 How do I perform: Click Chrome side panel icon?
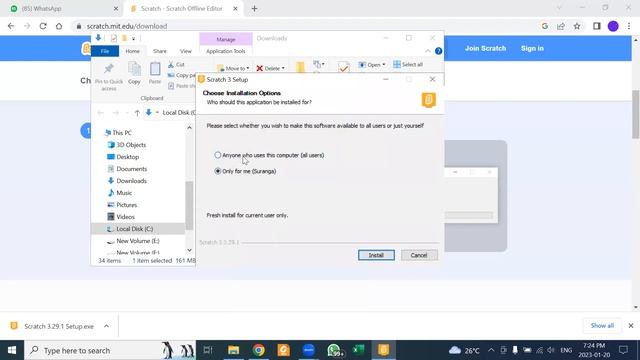tap(597, 26)
